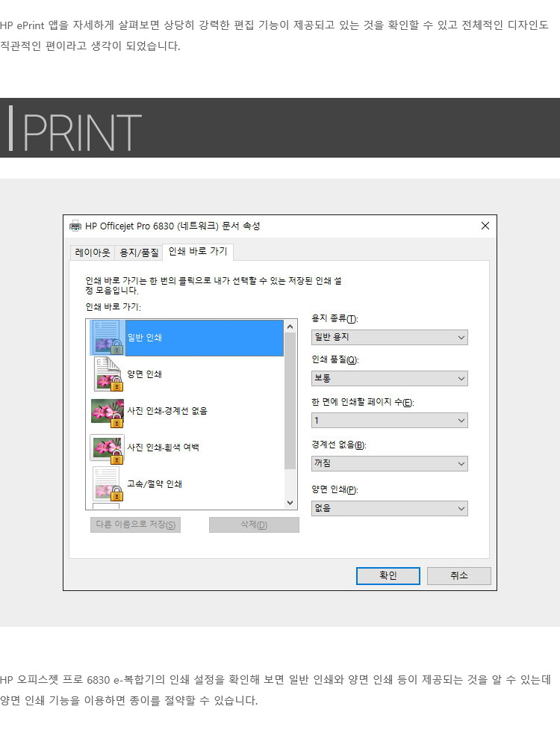The image size is (560, 730).
Task: Click the 용지 종류(T): label
Action: tap(335, 319)
